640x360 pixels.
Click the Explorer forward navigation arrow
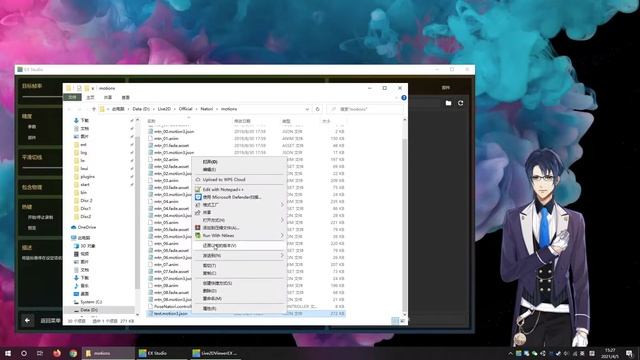79,109
